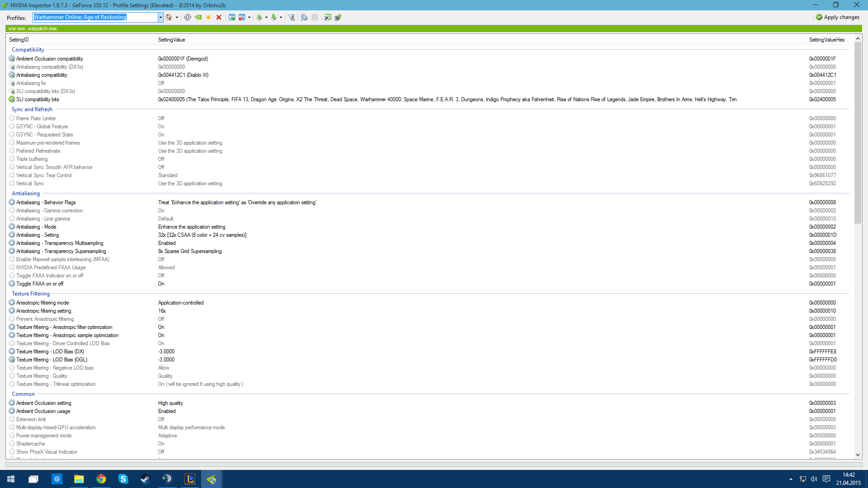Open the export profiles dropdown arrow
Screen dimensions: 868x488
tap(266, 18)
